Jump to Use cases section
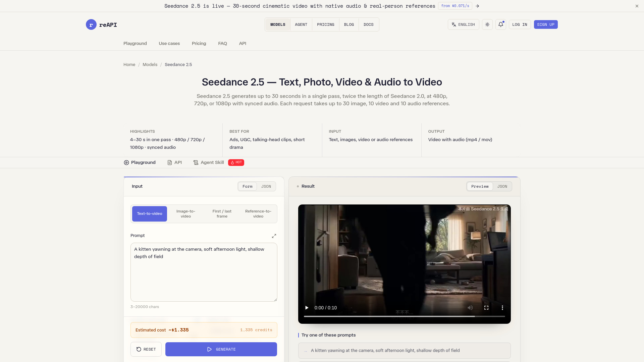The width and height of the screenshot is (644, 362). click(169, 44)
